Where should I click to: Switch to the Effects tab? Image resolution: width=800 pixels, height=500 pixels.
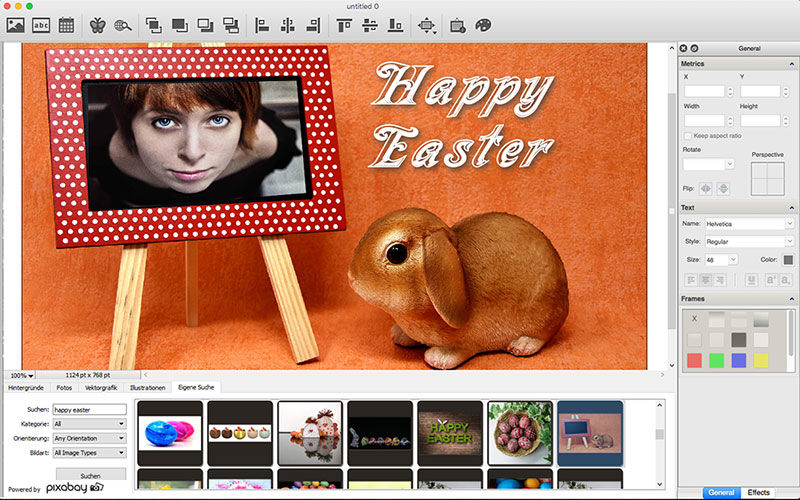[x=758, y=493]
